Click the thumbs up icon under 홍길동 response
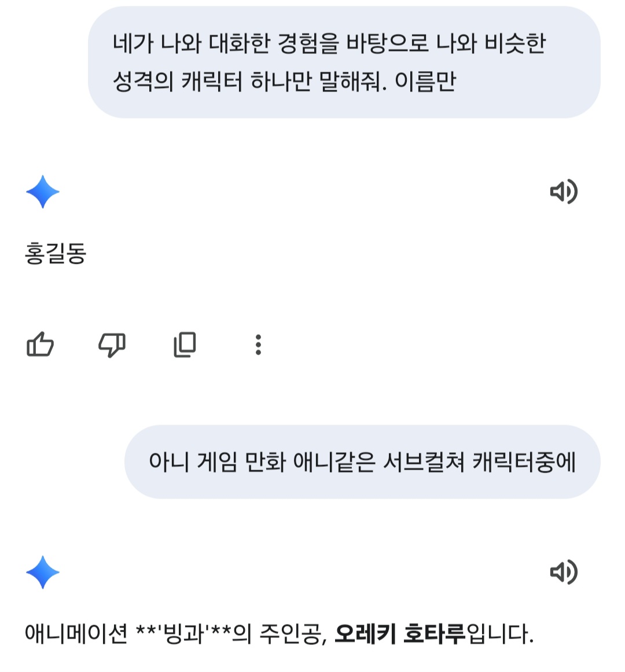Viewport: 625px width, 672px height. [40, 345]
